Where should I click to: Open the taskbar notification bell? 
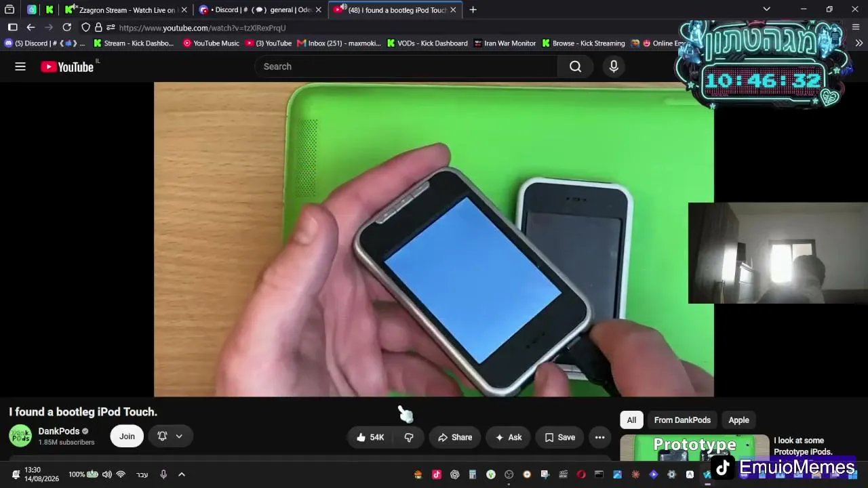[x=16, y=474]
